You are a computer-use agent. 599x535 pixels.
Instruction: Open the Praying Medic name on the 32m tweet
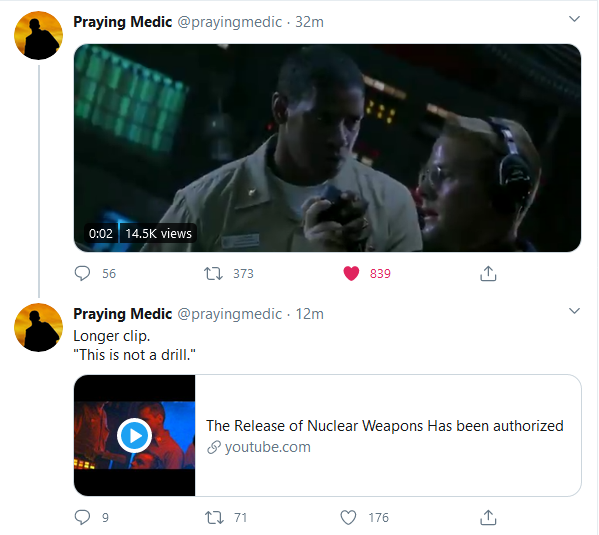tap(123, 22)
